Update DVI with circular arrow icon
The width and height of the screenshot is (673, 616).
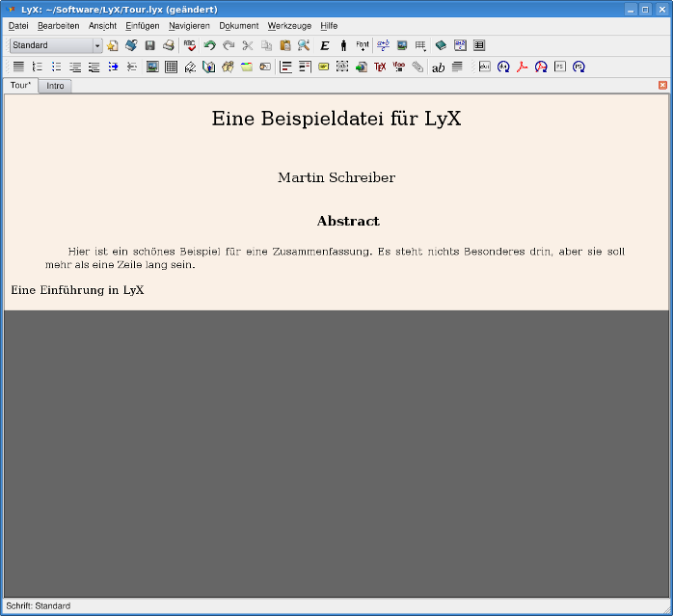(503, 67)
